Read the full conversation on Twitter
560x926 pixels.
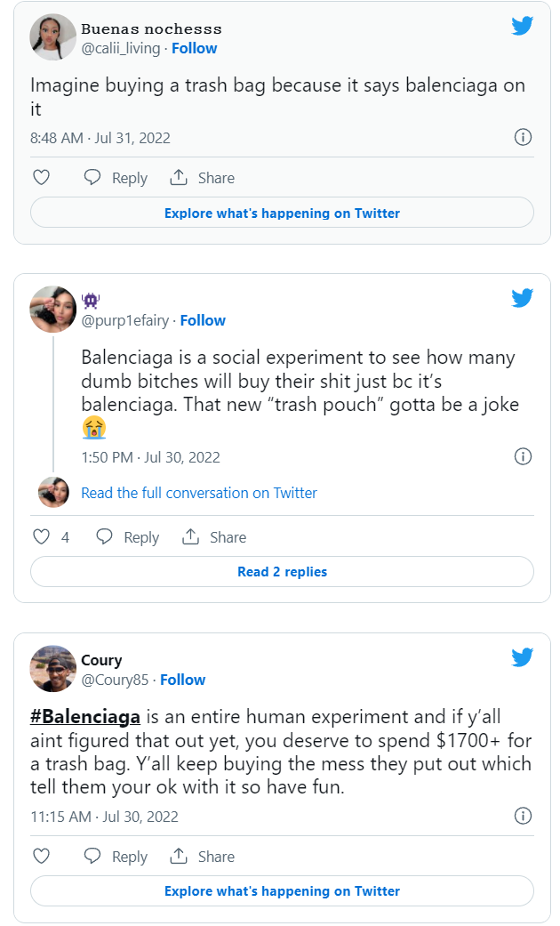[x=198, y=493]
